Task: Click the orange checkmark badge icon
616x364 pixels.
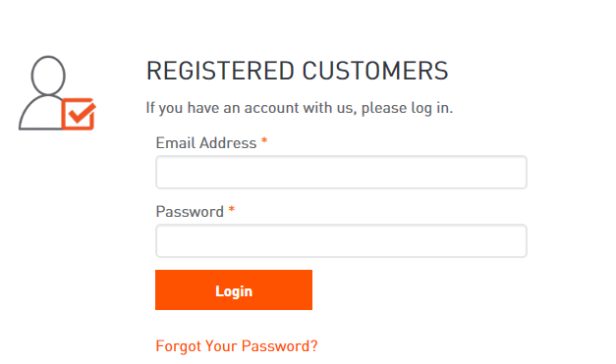Action: (x=79, y=114)
